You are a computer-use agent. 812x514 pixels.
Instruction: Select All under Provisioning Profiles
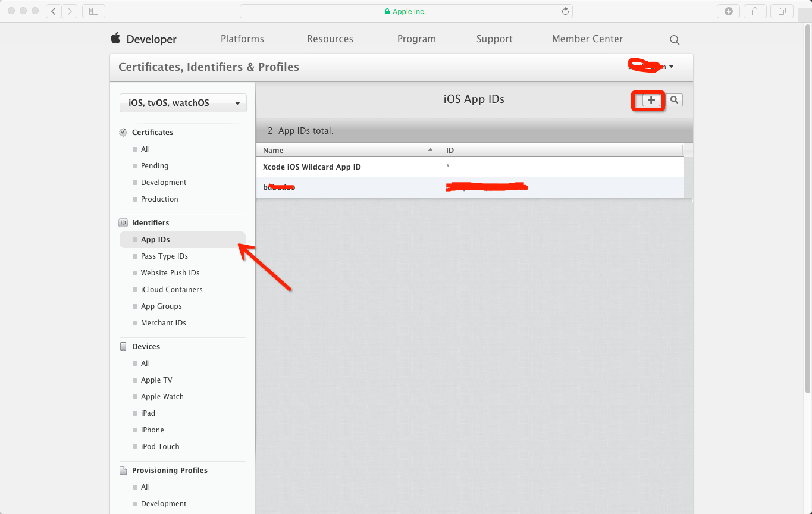145,487
